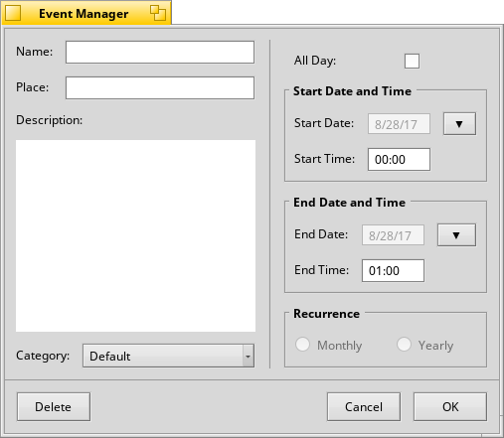Click the small arrow on Category menu
This screenshot has width=504, height=438.
[x=249, y=357]
